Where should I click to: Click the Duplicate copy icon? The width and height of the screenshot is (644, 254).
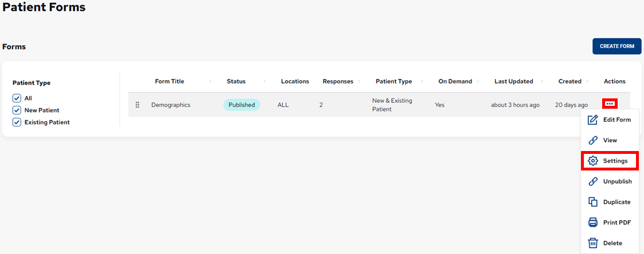[594, 202]
